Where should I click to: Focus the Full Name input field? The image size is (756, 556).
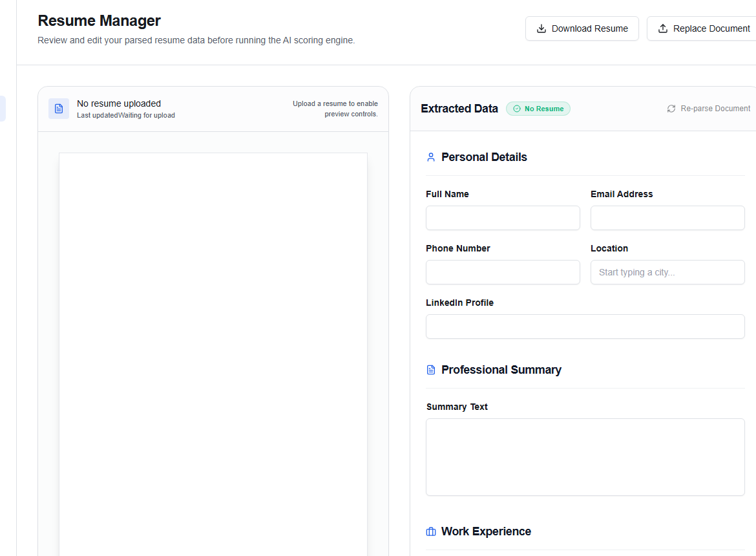click(503, 218)
